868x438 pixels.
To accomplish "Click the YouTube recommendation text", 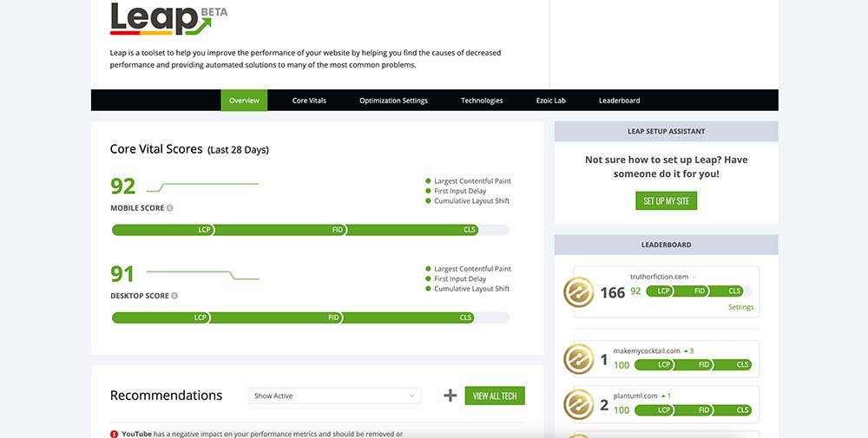I will click(x=262, y=435).
